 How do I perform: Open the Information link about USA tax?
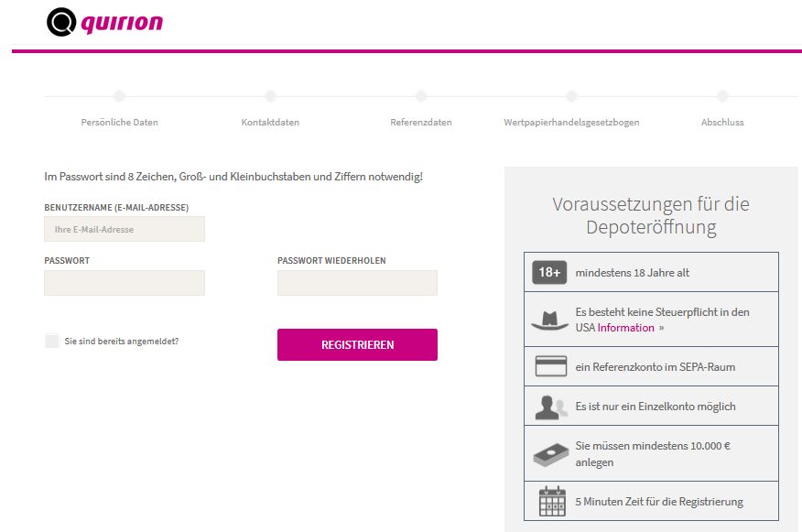coord(625,328)
